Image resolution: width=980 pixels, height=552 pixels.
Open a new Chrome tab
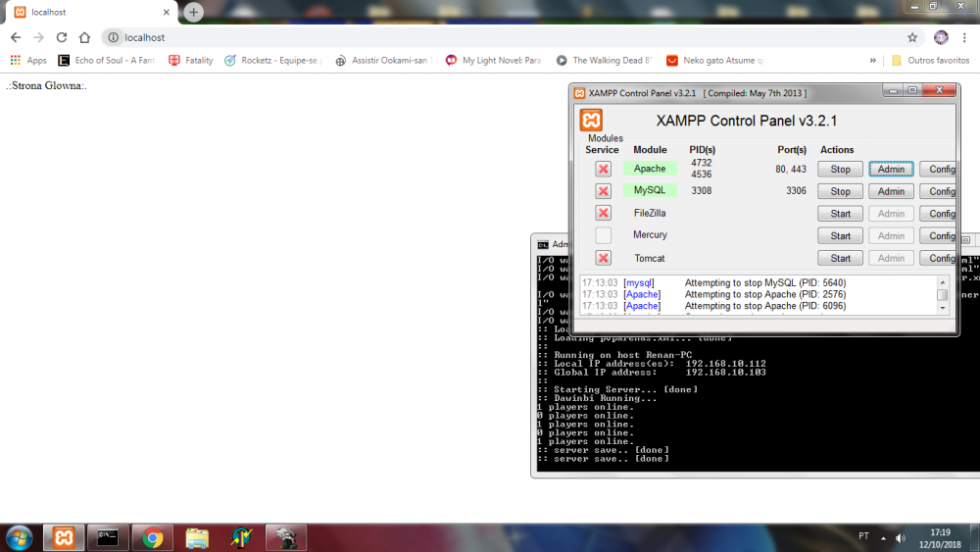[x=193, y=12]
